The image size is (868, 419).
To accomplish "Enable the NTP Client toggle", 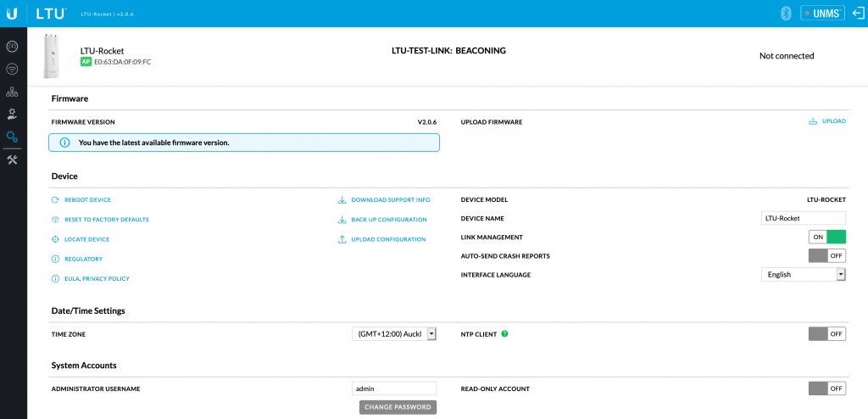I will tap(827, 334).
